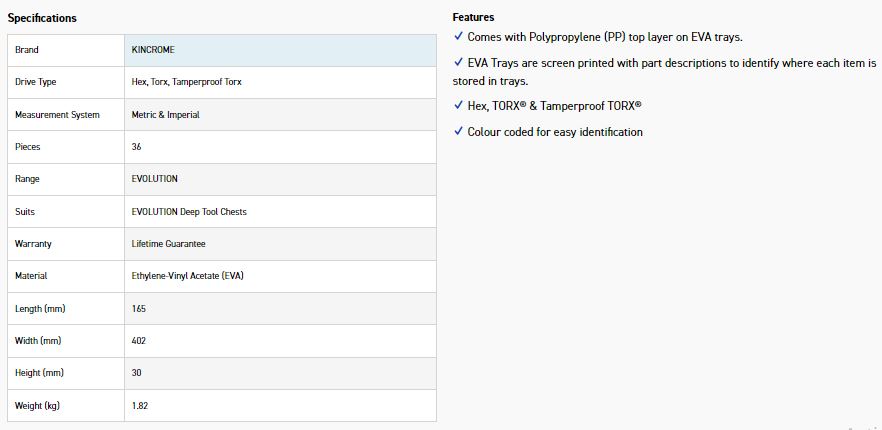This screenshot has width=882, height=430.
Task: Select the Height (mm) row label
Action: pyautogui.click(x=39, y=373)
